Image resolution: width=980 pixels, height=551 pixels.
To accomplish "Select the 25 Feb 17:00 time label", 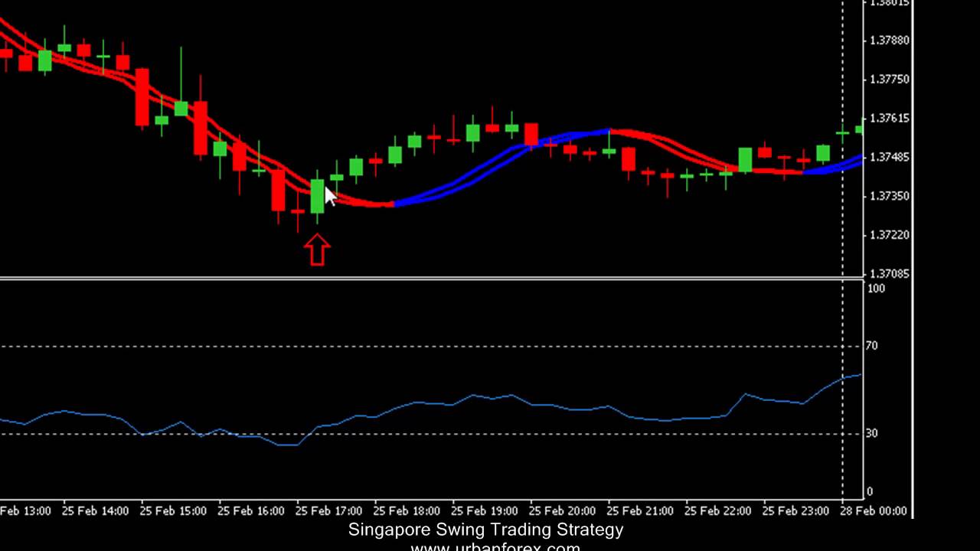I will [328, 510].
